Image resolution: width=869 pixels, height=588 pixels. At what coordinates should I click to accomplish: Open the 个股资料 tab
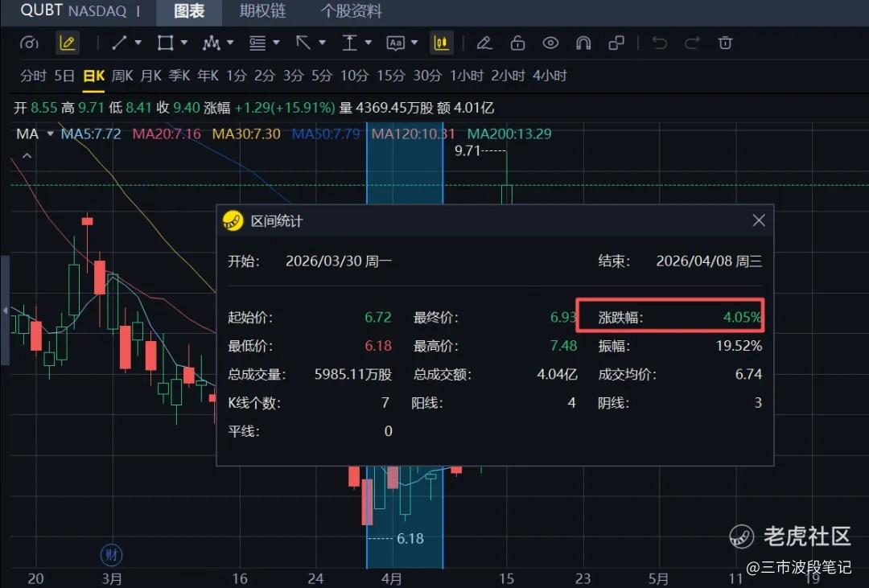[x=351, y=11]
